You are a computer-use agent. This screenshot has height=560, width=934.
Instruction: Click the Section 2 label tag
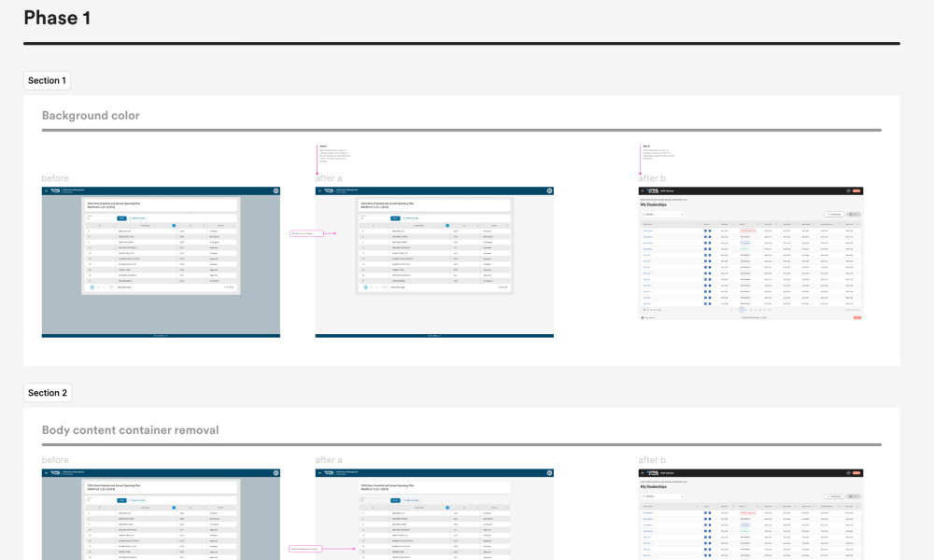click(47, 393)
